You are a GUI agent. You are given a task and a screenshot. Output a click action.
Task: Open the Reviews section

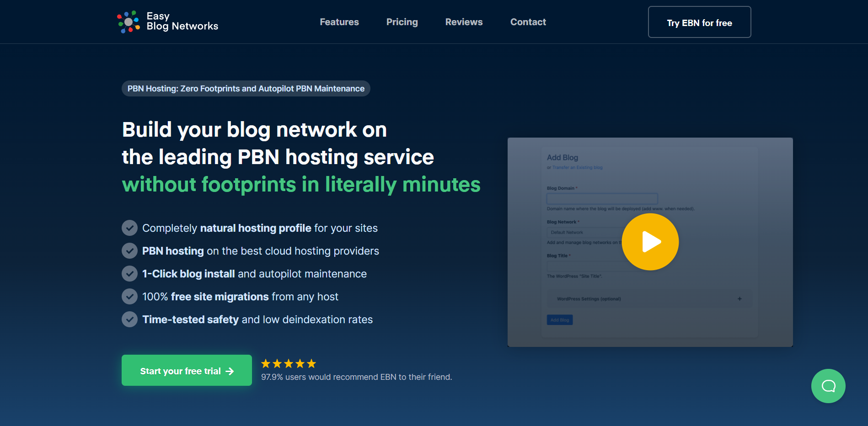(464, 22)
